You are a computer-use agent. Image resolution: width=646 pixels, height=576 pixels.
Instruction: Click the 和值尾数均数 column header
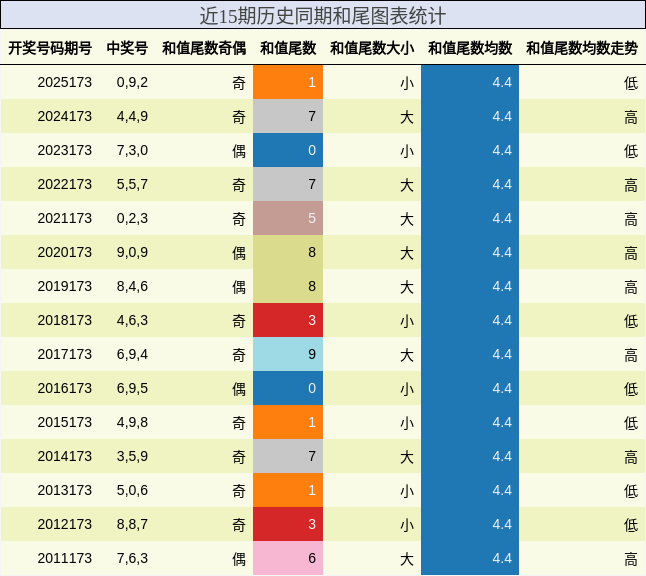470,48
